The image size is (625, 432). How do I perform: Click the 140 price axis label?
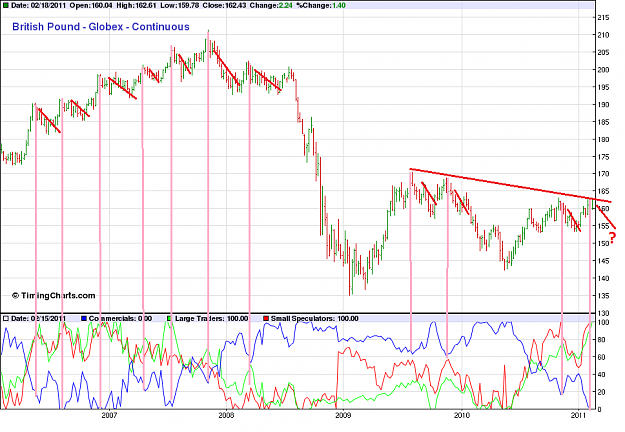coord(603,278)
